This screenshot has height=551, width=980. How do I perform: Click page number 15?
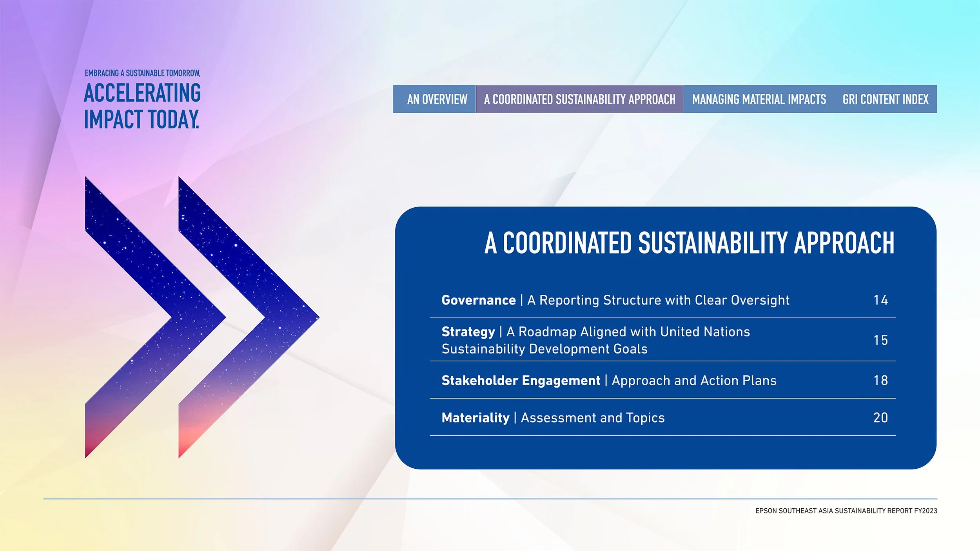[x=880, y=340]
